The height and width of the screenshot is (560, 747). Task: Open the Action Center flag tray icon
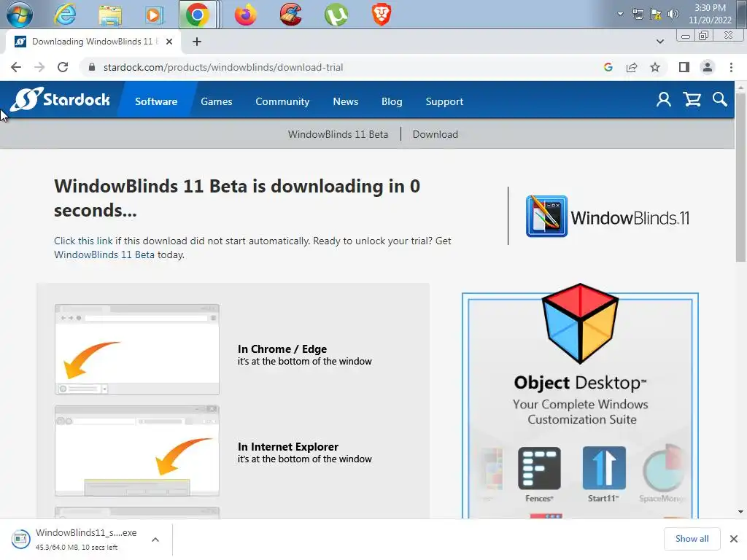(x=656, y=14)
